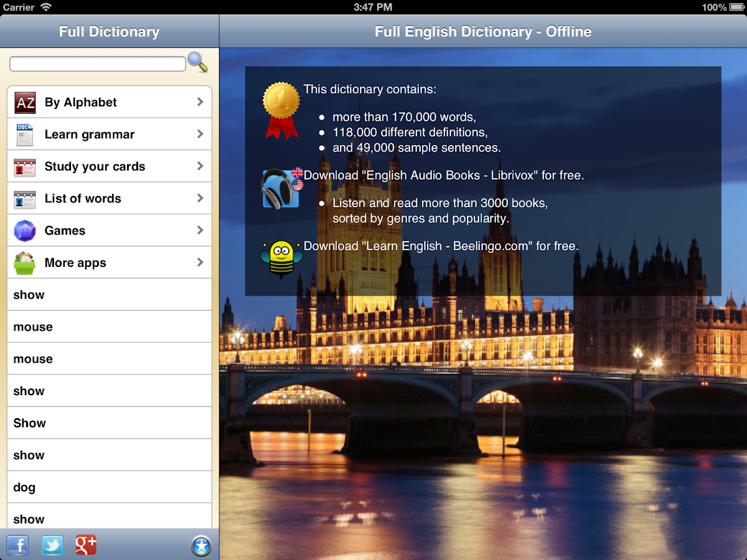Click the gold medal award icon

[x=280, y=100]
